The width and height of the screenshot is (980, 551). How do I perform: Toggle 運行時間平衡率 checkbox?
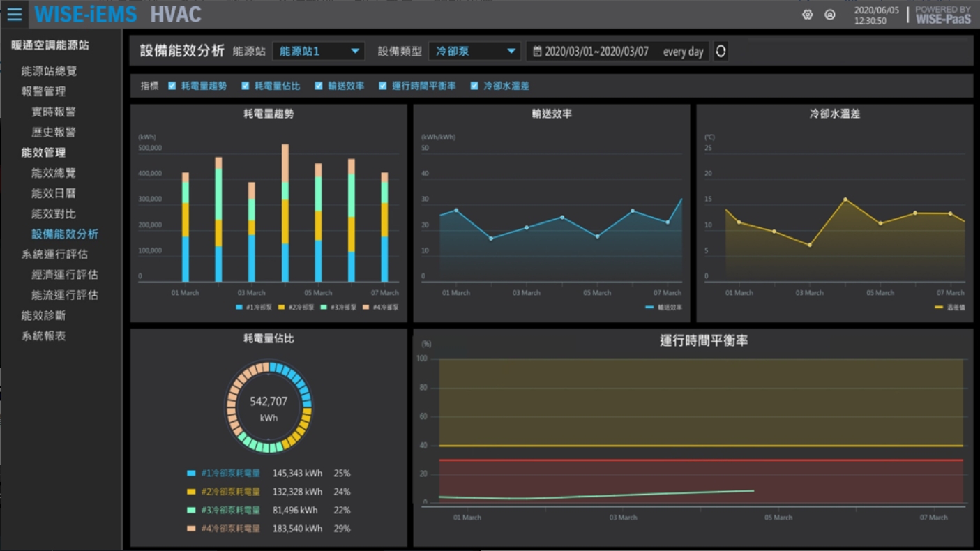pyautogui.click(x=383, y=86)
